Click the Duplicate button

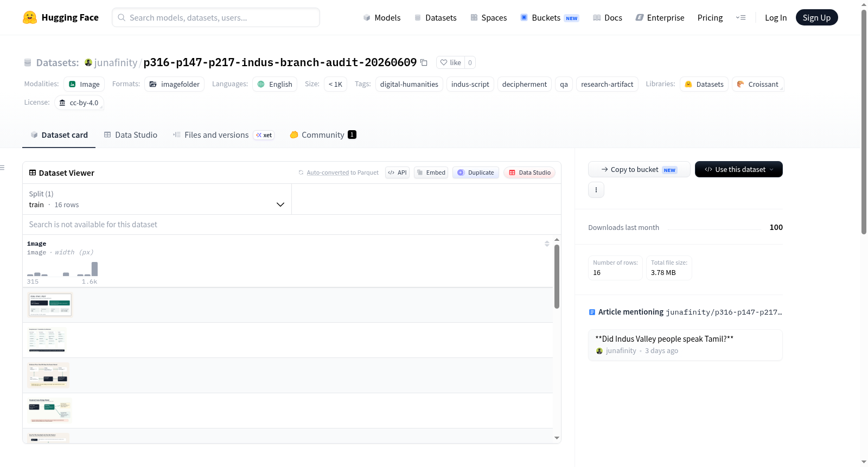(475, 172)
